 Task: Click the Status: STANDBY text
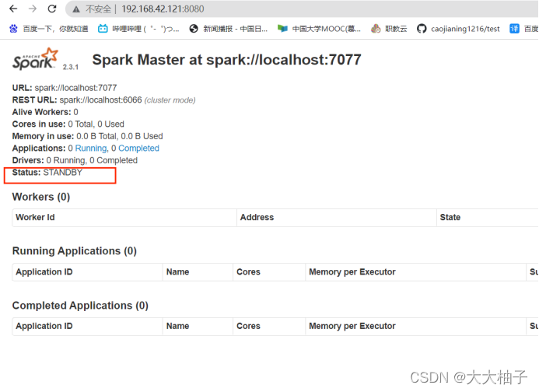pyautogui.click(x=47, y=172)
